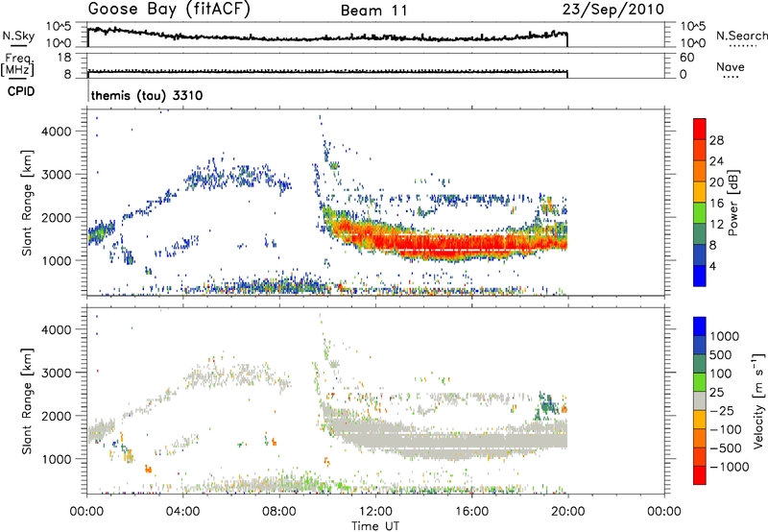Pick Velocity colorbar segment between 25 and 100

coord(700,382)
